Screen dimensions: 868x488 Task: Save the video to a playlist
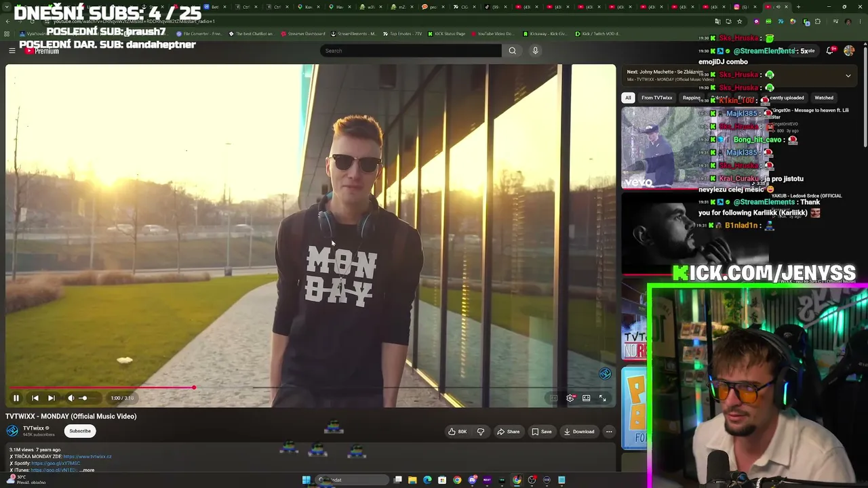pos(541,432)
